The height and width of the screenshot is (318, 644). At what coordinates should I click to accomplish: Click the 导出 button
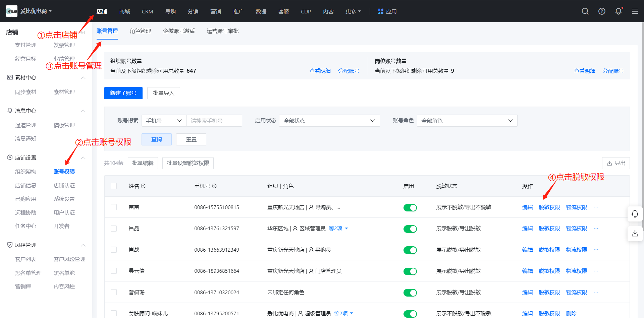616,163
